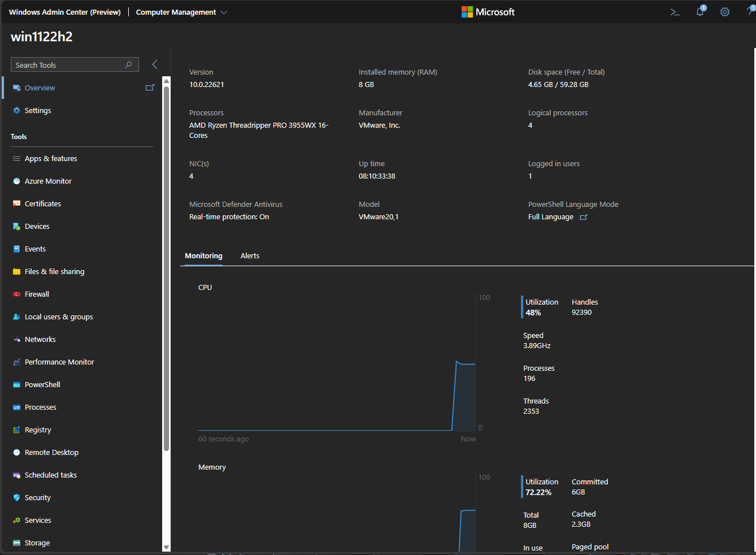Viewport: 756px width, 555px height.
Task: Click the Search Tools input field
Action: pos(68,65)
